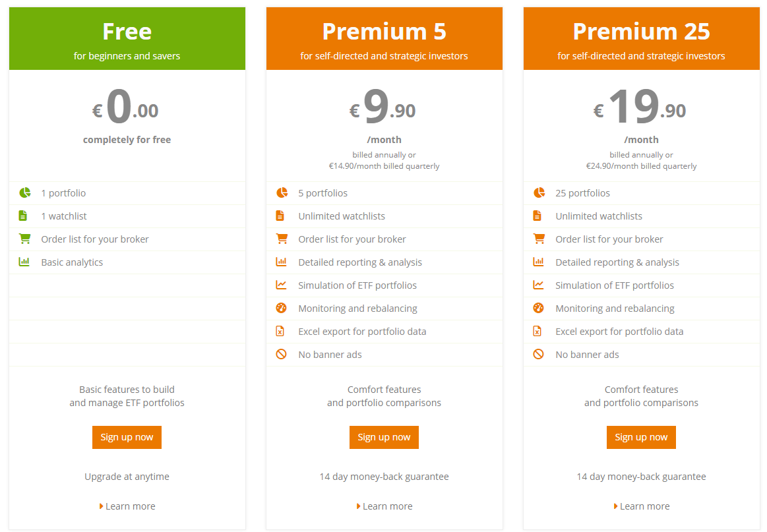Click Premium 25 shopping cart order list icon
767x532 pixels.
(x=539, y=239)
